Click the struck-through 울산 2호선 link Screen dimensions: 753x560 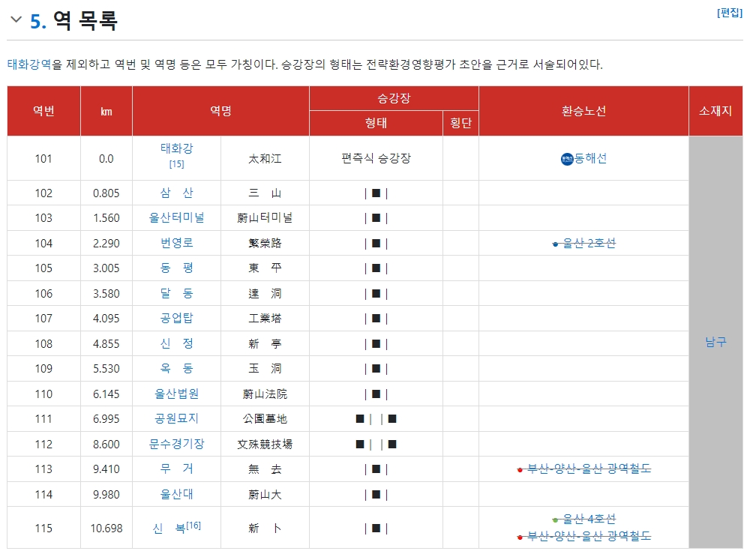pos(589,244)
